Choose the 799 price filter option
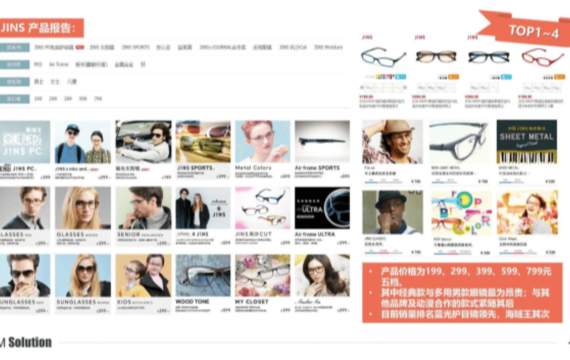This screenshot has width=570, height=360. [x=98, y=99]
